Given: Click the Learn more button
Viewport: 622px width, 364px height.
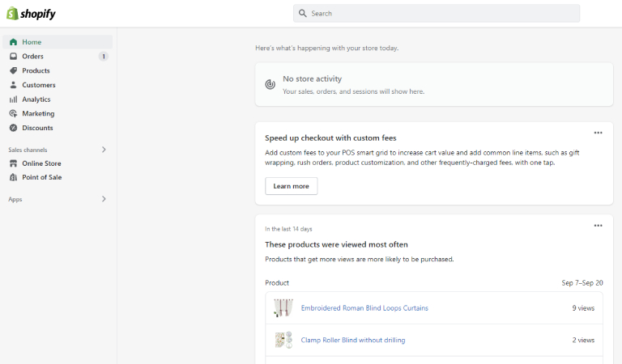Looking at the screenshot, I should pyautogui.click(x=292, y=186).
